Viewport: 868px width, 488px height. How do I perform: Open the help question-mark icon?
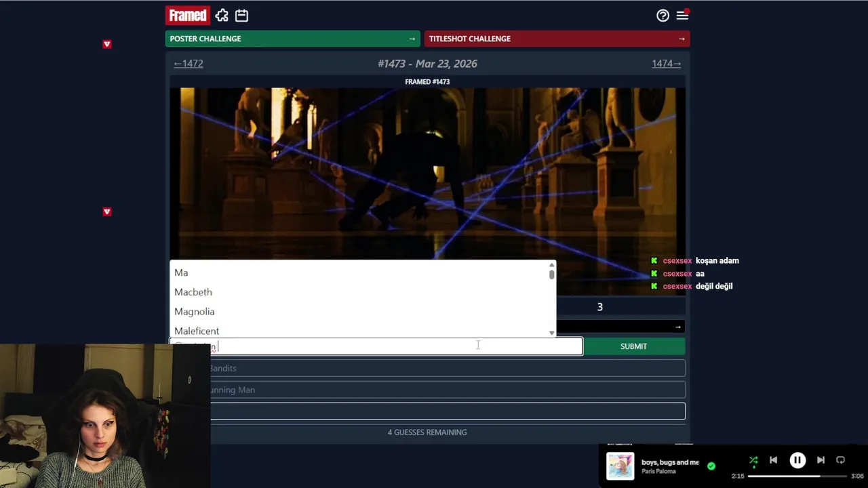tap(663, 16)
